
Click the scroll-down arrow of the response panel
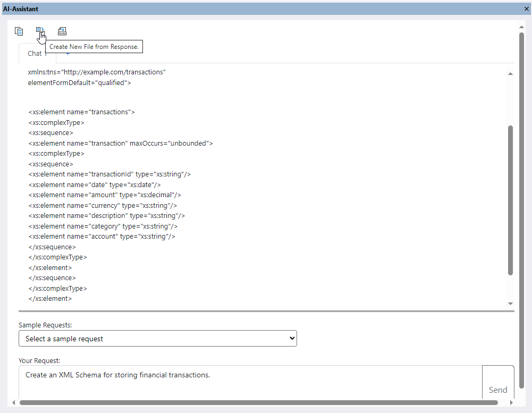pos(510,303)
